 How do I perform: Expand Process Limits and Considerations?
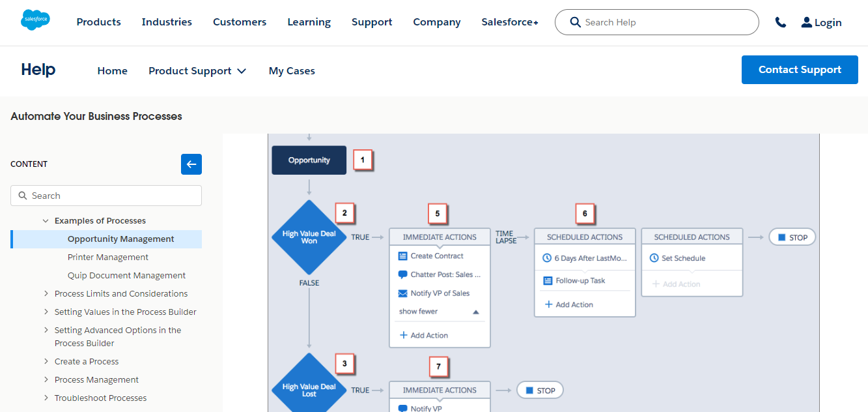coord(46,294)
